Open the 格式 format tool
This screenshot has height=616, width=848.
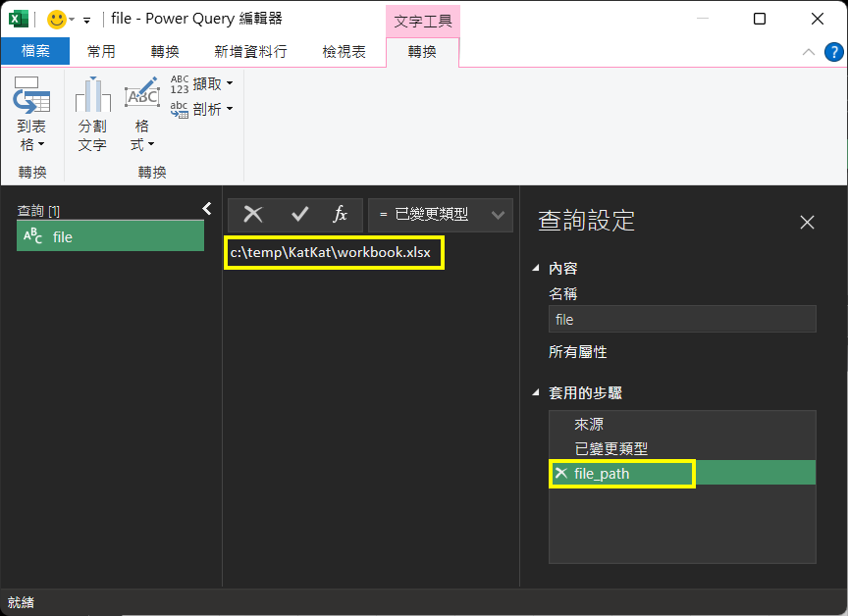point(142,96)
